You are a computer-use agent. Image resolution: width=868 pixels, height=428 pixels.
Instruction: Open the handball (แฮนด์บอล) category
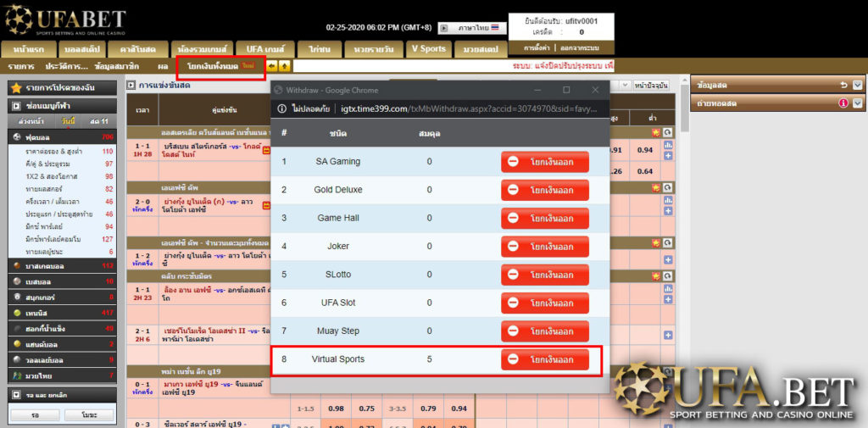(x=62, y=344)
